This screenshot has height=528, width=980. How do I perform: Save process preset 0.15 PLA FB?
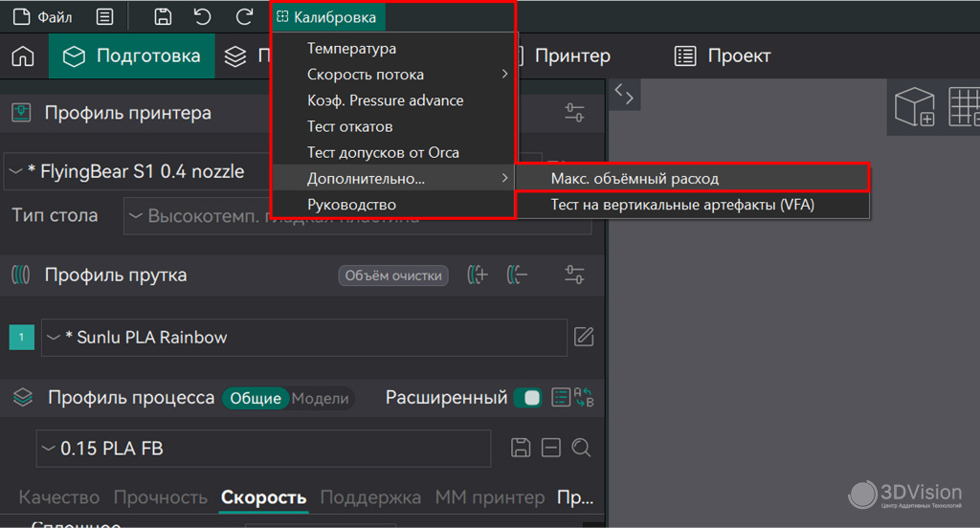tap(522, 448)
